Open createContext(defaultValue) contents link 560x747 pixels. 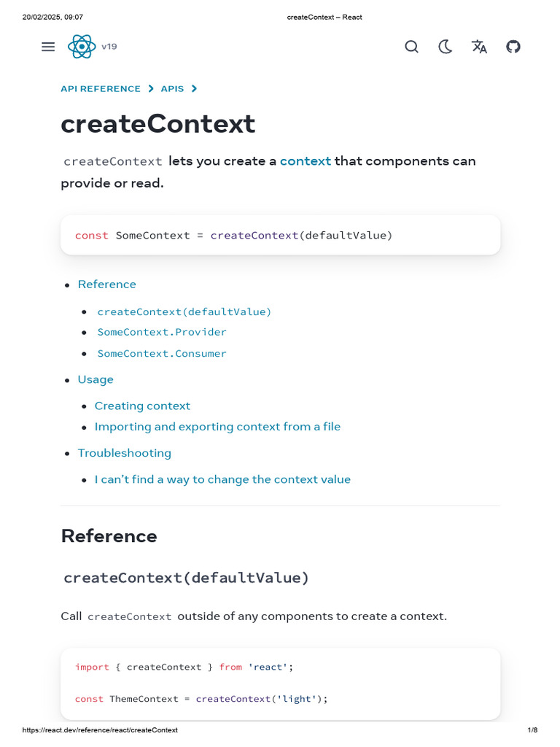(184, 311)
